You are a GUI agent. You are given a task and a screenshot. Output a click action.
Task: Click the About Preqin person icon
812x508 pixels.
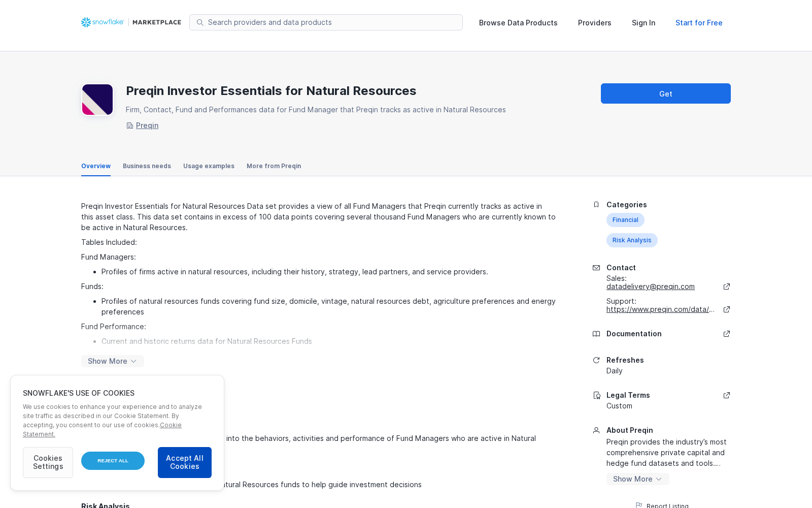pyautogui.click(x=596, y=430)
